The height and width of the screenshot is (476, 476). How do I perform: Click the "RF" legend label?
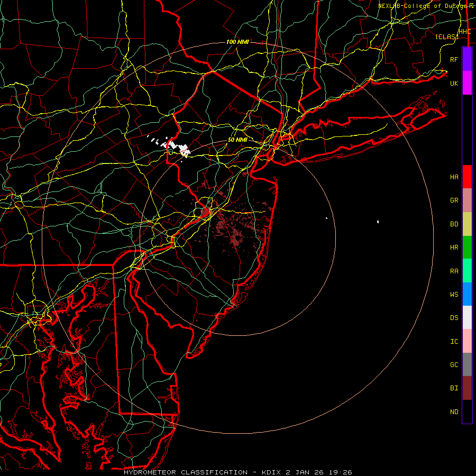coord(454,59)
